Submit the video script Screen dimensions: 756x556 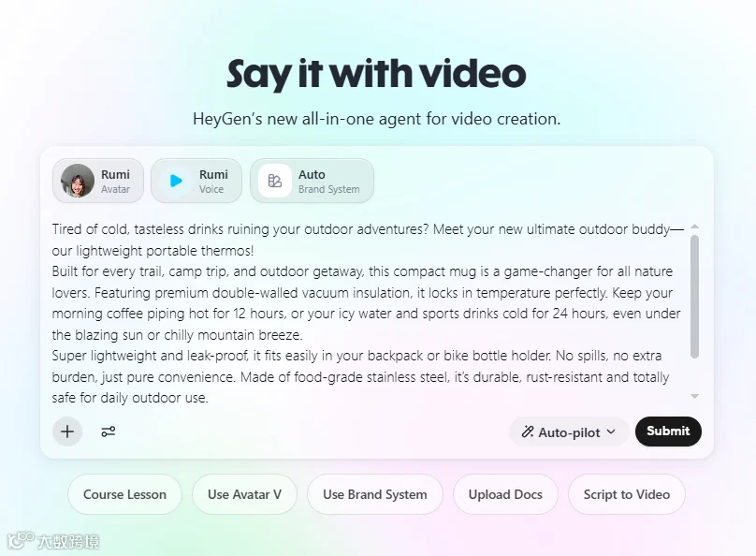(668, 432)
